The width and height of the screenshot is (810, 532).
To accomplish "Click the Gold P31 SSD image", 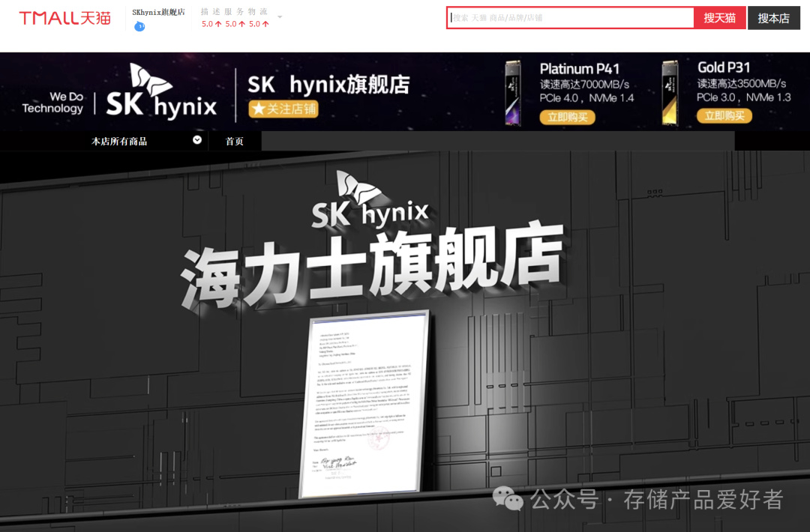I will pyautogui.click(x=670, y=93).
